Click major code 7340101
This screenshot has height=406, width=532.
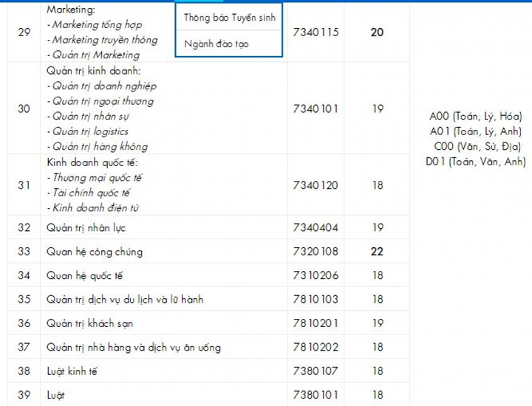tap(316, 109)
